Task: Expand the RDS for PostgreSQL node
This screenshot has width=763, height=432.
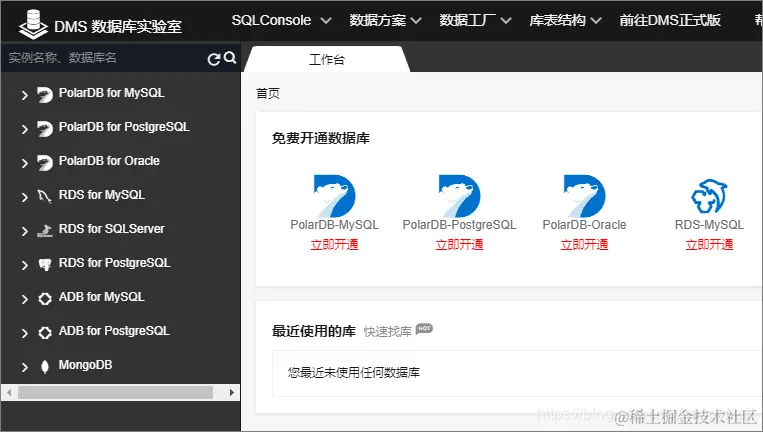Action: pyautogui.click(x=24, y=265)
